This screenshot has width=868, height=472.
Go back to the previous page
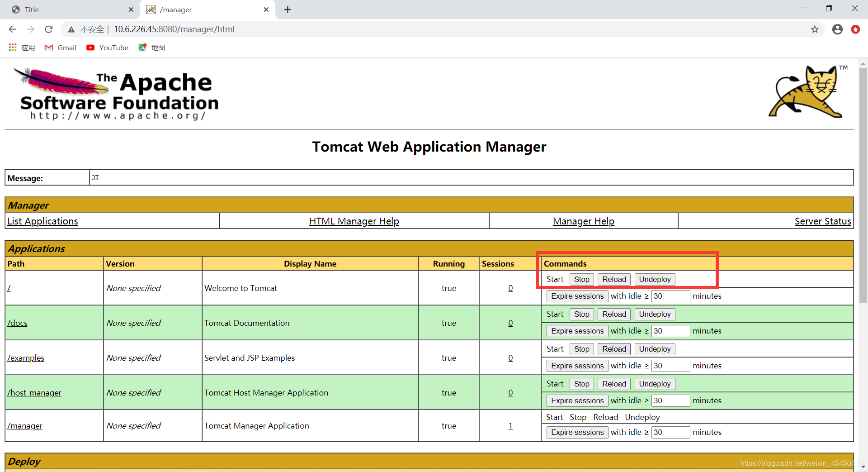pyautogui.click(x=12, y=29)
